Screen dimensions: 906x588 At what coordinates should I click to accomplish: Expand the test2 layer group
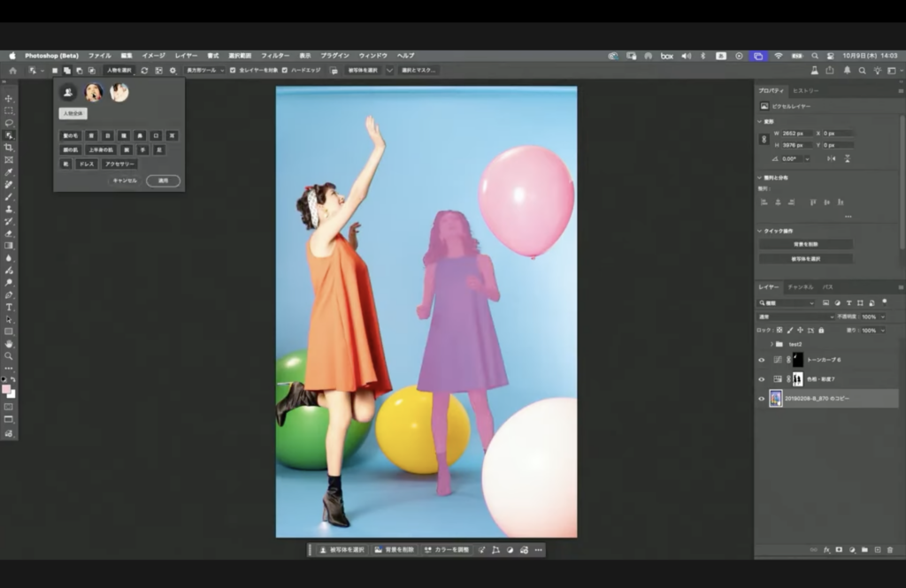772,344
